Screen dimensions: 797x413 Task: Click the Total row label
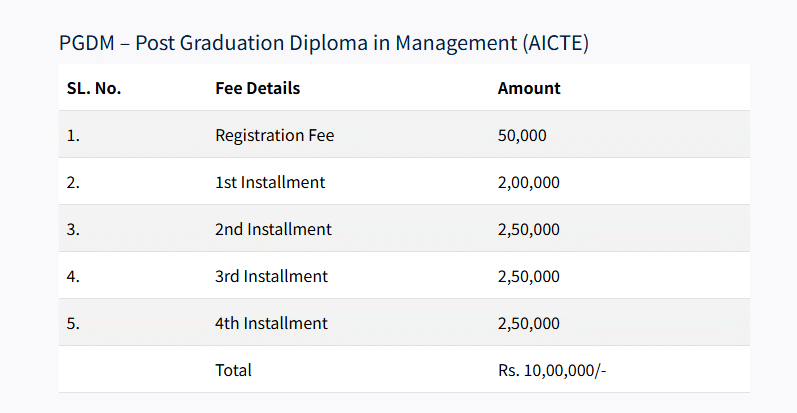pos(233,370)
